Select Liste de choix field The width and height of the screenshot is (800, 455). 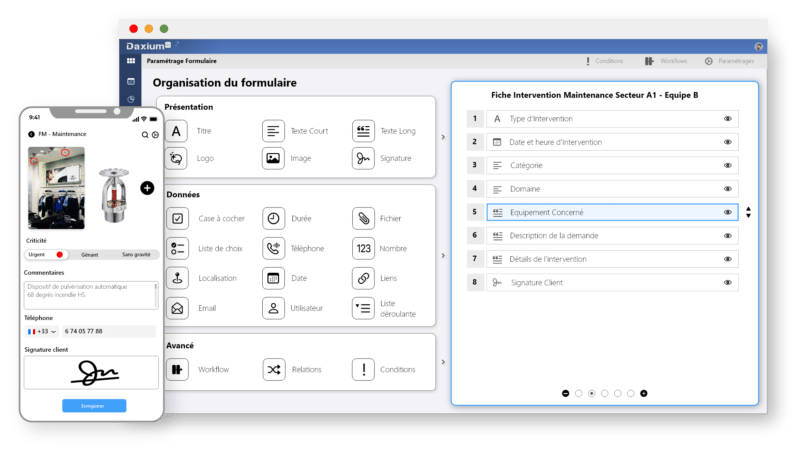click(x=178, y=248)
